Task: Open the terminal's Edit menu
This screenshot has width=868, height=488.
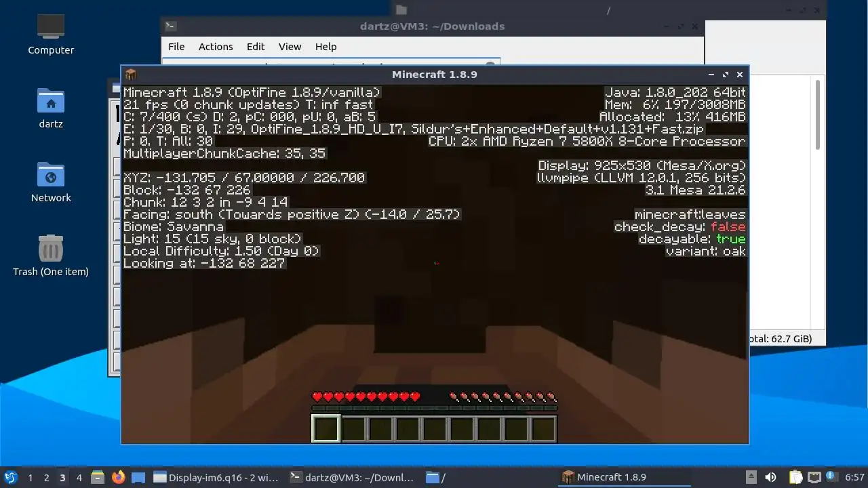Action: click(x=256, y=47)
